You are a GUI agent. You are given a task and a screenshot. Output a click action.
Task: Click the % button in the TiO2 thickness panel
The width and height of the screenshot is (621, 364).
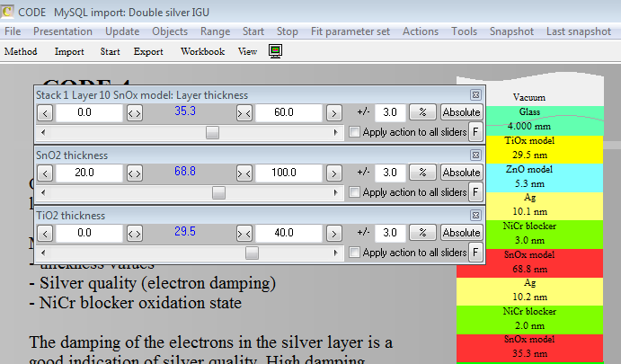pos(420,233)
